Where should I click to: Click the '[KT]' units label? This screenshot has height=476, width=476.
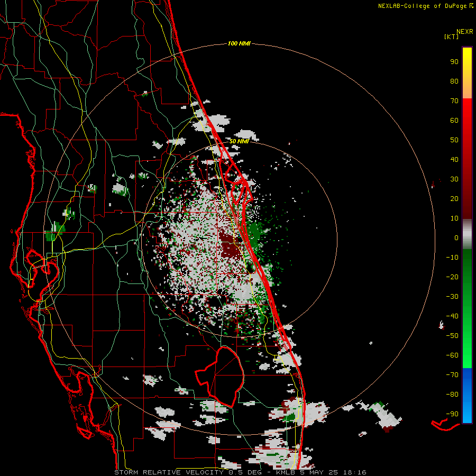coord(452,36)
